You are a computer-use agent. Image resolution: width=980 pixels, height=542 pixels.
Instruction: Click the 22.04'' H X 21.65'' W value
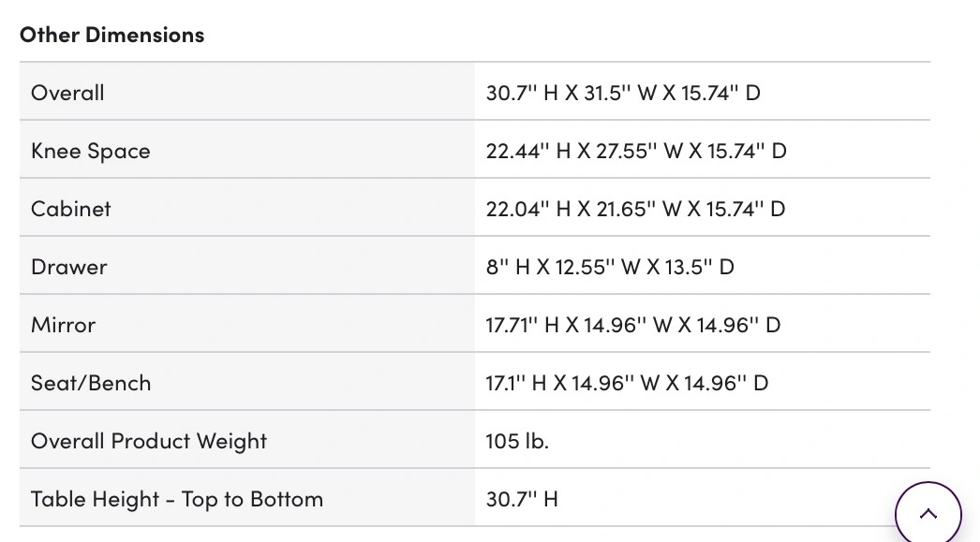pyautogui.click(x=635, y=209)
